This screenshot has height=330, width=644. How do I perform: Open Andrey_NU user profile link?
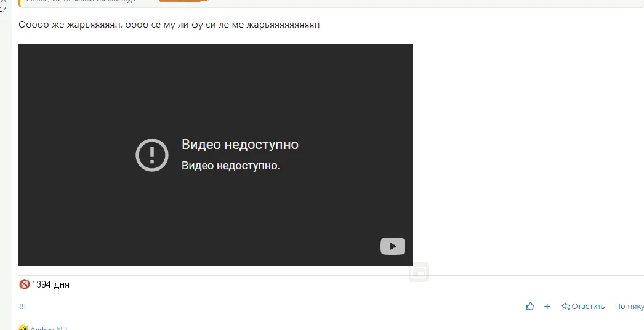point(49,328)
